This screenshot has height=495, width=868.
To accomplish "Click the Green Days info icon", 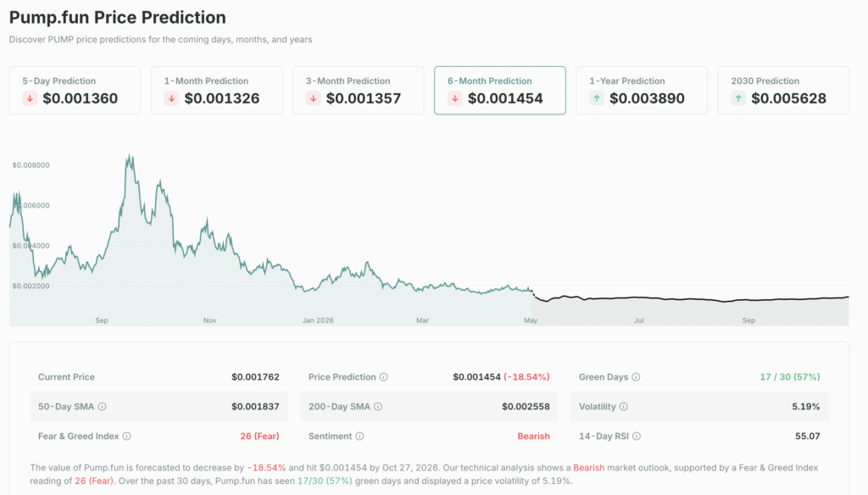I will click(x=635, y=377).
